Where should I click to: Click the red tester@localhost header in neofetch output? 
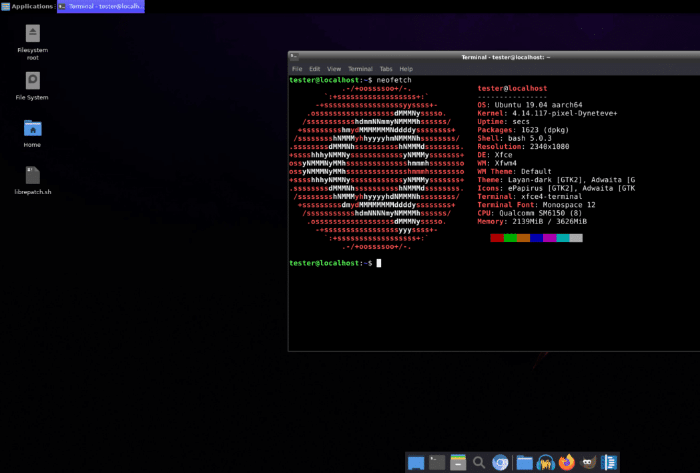(x=512, y=88)
